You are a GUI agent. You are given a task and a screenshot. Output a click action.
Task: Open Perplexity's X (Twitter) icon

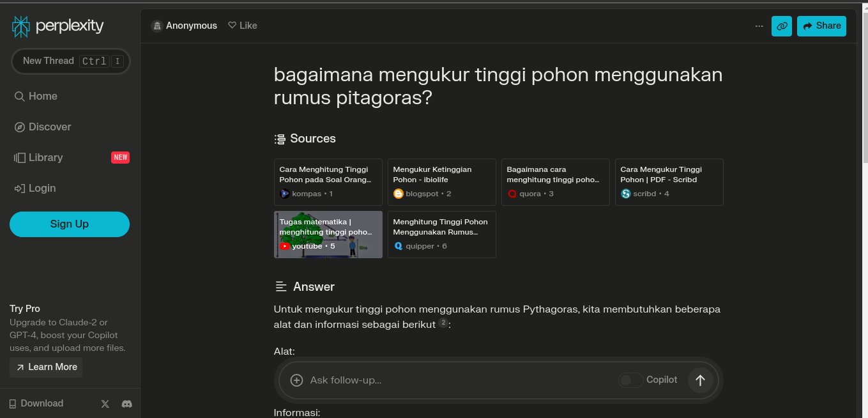click(x=105, y=403)
